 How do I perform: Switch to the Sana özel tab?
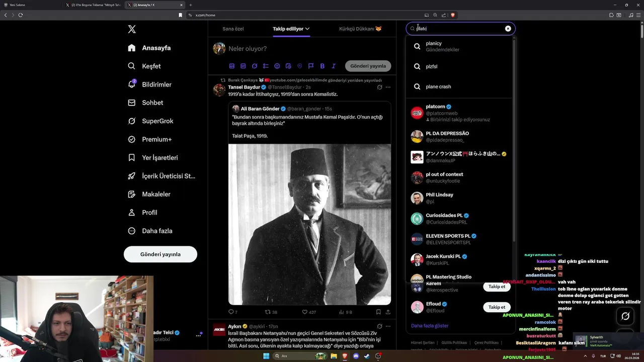pos(233,29)
